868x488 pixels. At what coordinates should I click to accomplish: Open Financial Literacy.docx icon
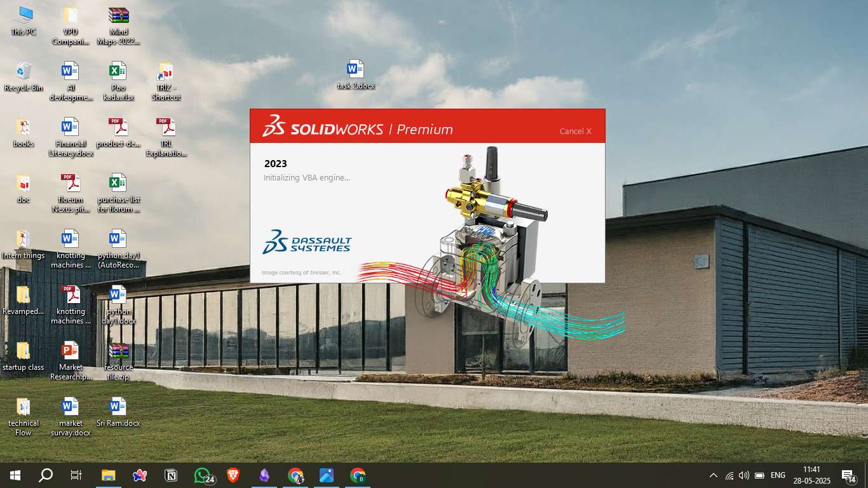[x=71, y=137]
